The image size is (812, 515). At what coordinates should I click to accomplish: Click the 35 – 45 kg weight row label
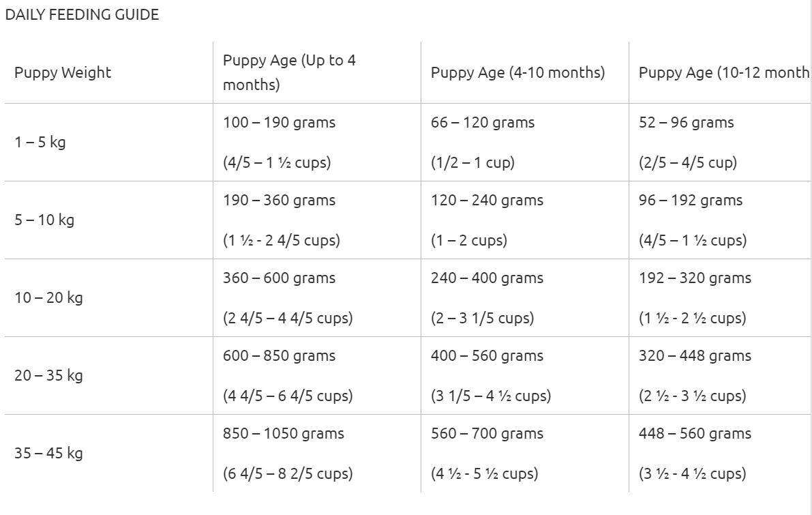pos(48,454)
